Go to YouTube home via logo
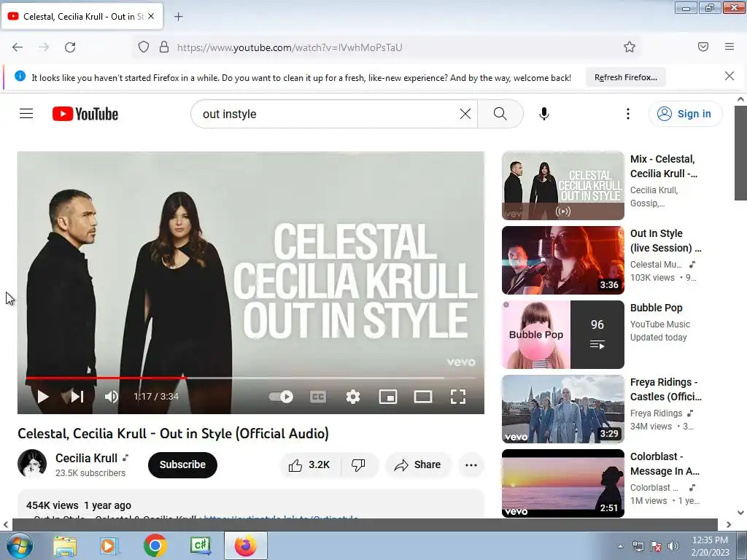 pos(85,114)
